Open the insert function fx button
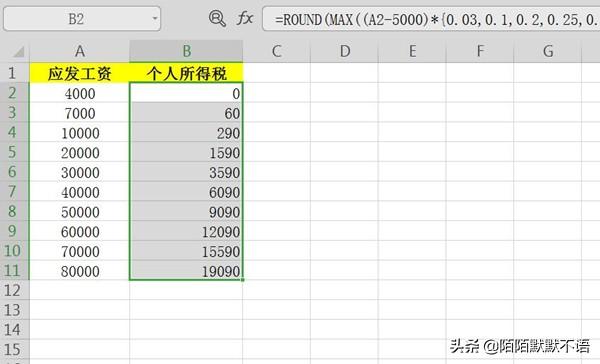The width and height of the screenshot is (600, 364). pos(245,18)
